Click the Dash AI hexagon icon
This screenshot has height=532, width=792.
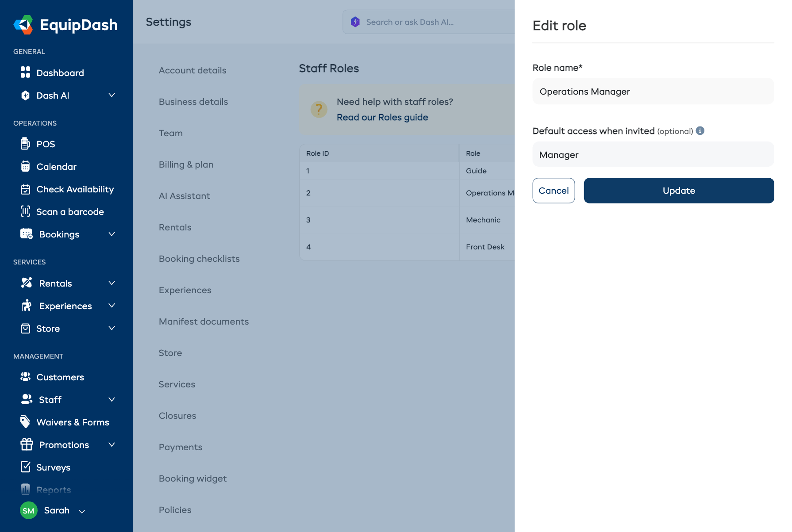click(x=26, y=96)
